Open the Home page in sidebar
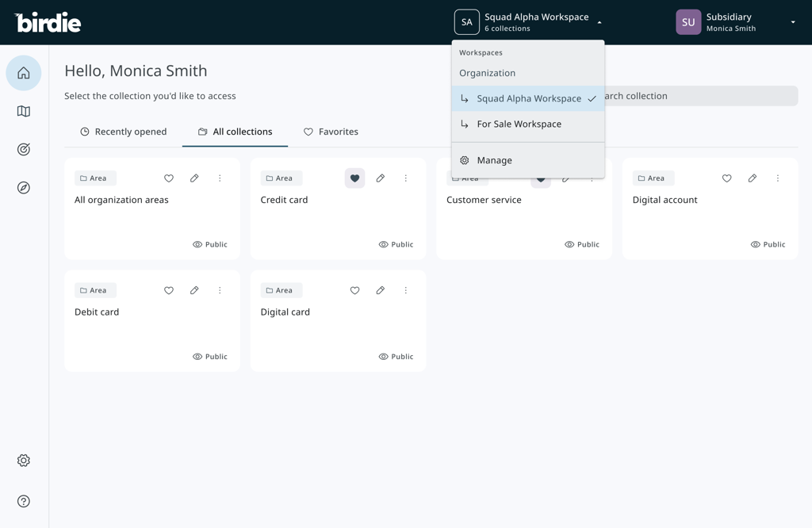The height and width of the screenshot is (528, 812). coord(24,73)
